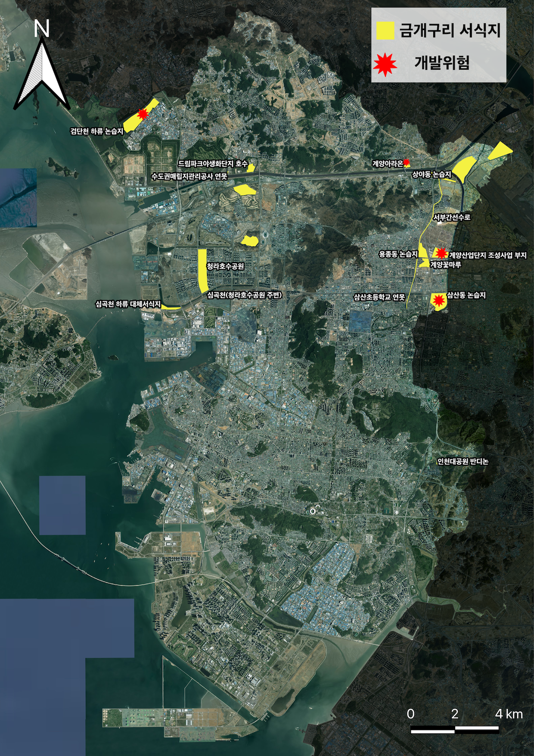Click the red 개발위험 star in the legend
Screen dimensions: 534x756
point(385,64)
